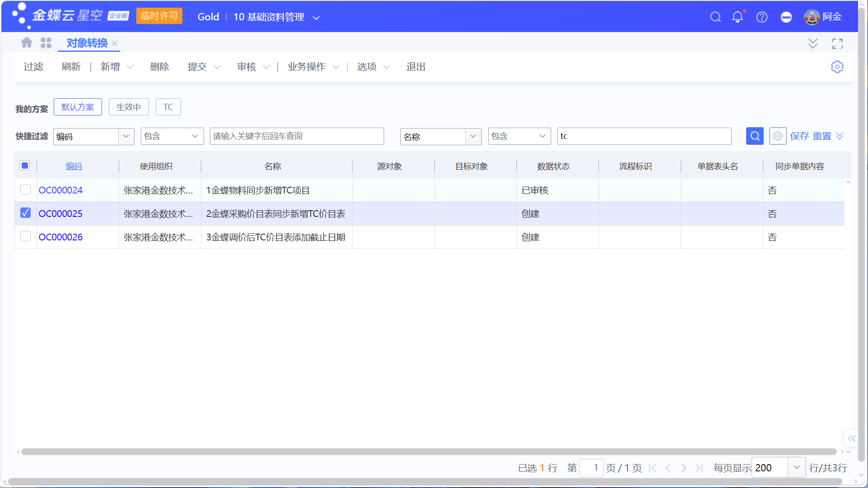868x488 pixels.
Task: Click the 临时许可 license badge
Action: [x=159, y=16]
